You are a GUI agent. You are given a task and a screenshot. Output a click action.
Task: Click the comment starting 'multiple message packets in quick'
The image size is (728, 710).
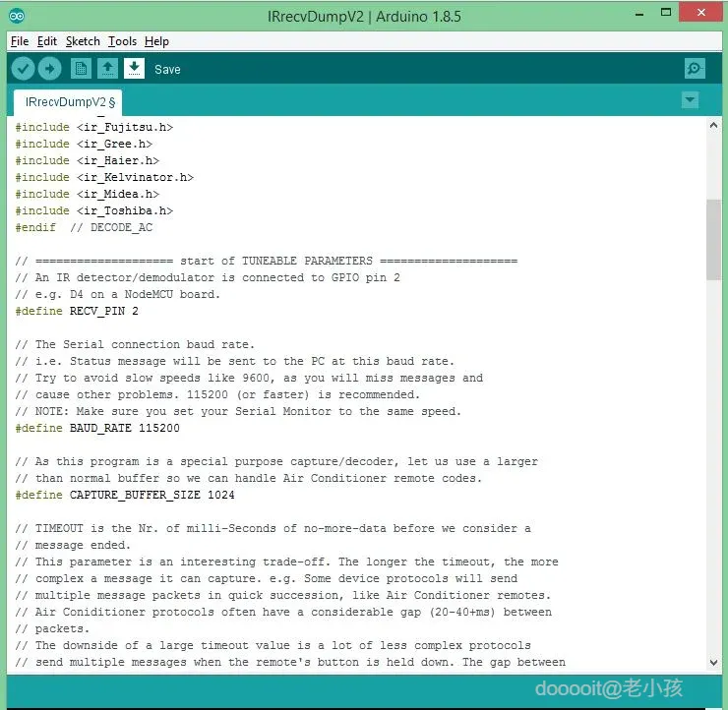coord(282,595)
